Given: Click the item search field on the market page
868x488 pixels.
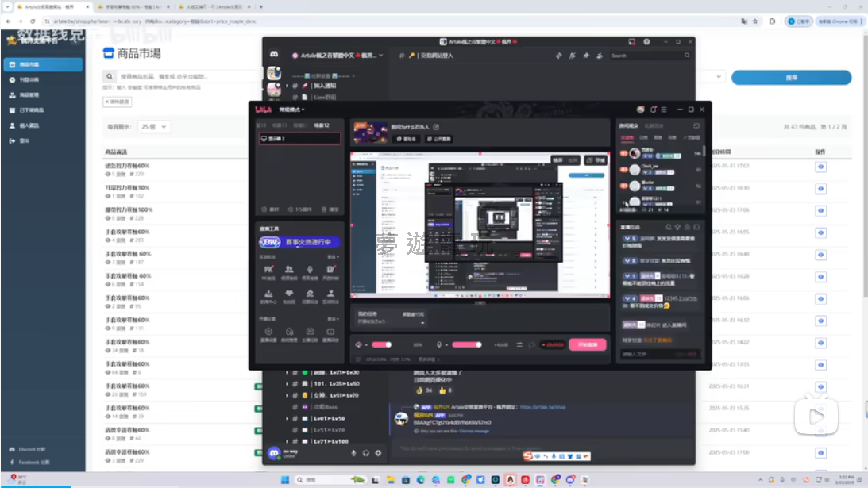Looking at the screenshot, I should coord(188,77).
